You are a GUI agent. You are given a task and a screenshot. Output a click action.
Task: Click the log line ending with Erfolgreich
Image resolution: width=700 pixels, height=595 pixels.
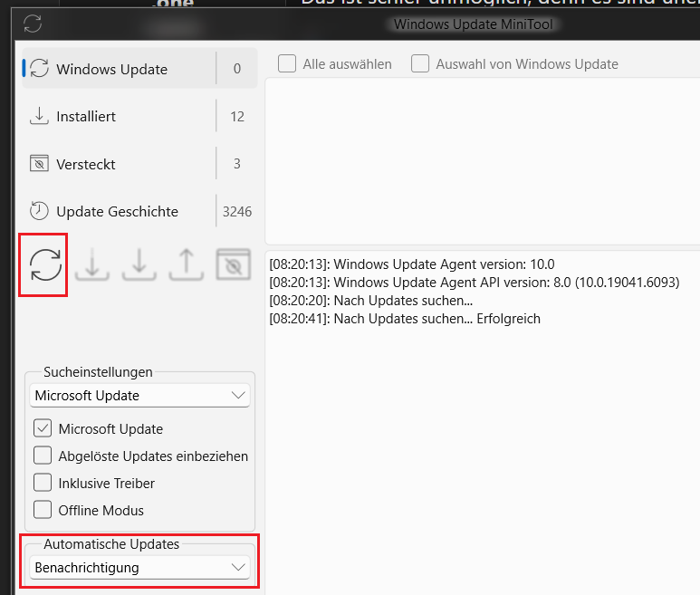[405, 319]
